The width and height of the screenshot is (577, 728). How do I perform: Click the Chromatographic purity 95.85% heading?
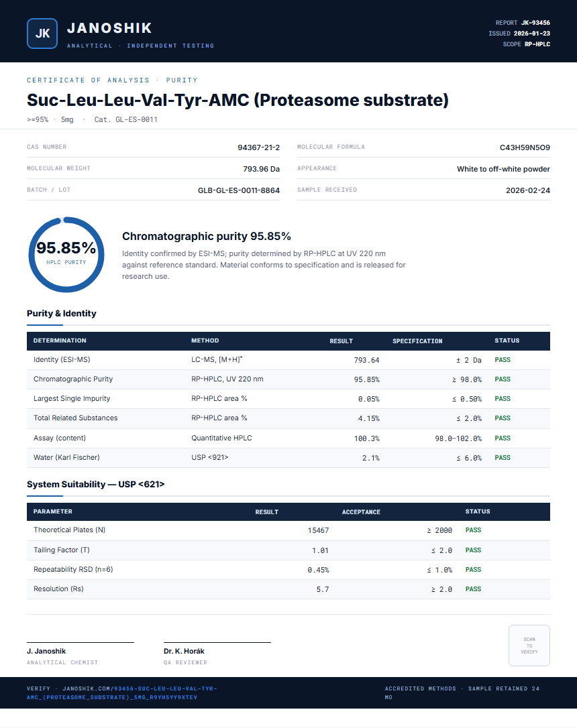(x=207, y=237)
